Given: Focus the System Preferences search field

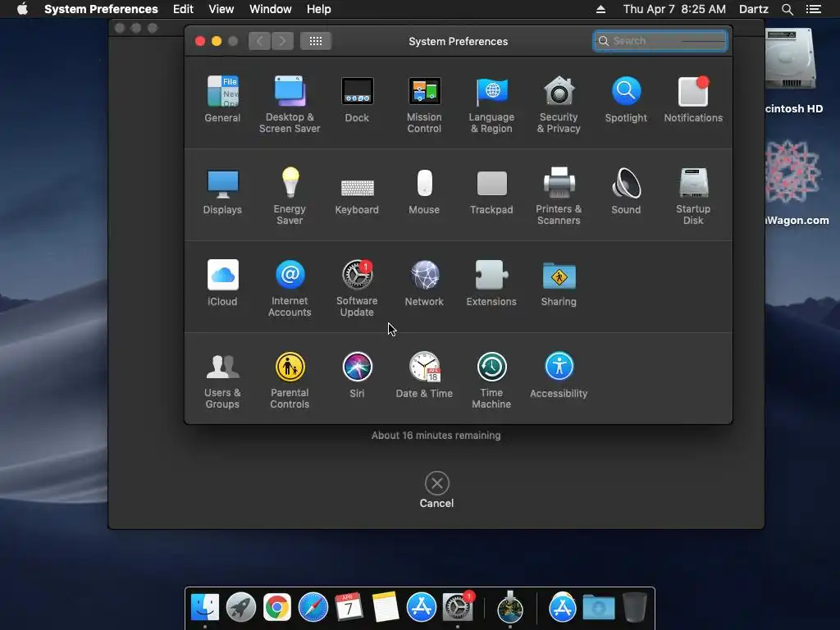Looking at the screenshot, I should pyautogui.click(x=660, y=41).
